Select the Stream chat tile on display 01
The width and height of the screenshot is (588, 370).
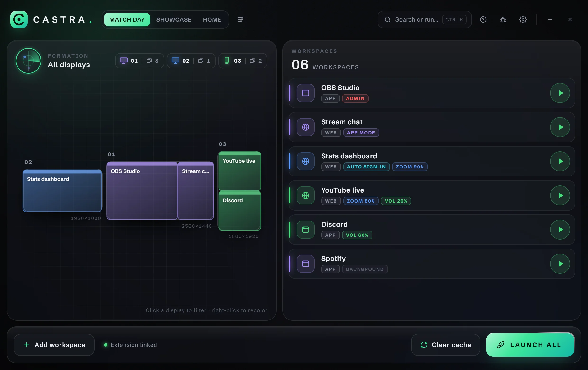click(x=196, y=190)
